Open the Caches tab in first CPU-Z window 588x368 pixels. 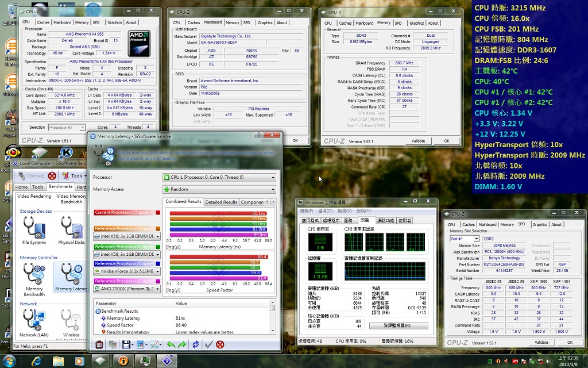43,22
